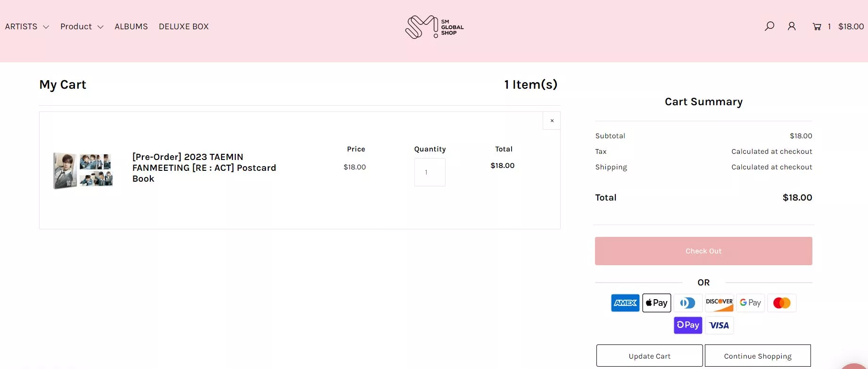Select Discover payment icon
This screenshot has height=369, width=868.
point(719,303)
